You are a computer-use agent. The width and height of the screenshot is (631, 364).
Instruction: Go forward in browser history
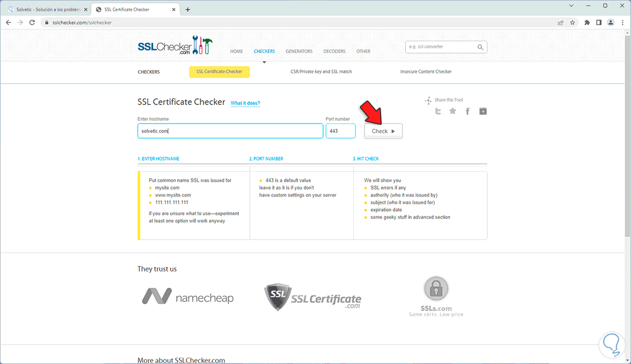(x=21, y=23)
